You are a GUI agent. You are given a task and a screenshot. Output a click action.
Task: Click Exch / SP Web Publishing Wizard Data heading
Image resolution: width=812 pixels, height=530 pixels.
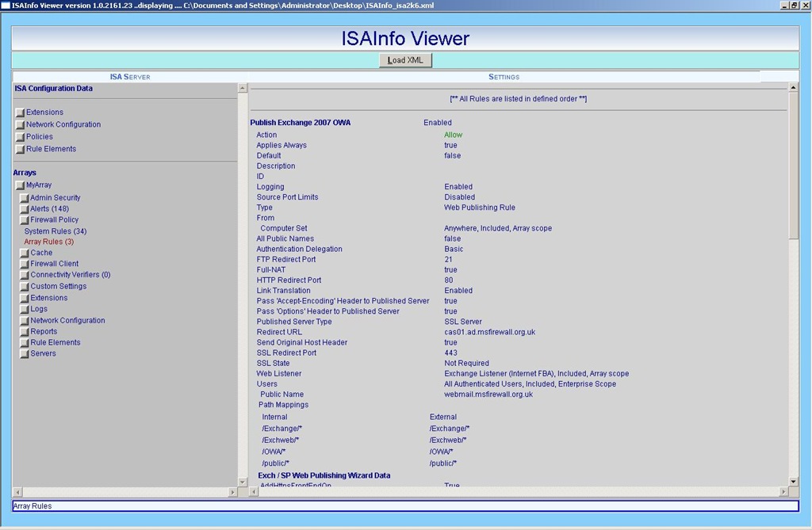point(324,475)
